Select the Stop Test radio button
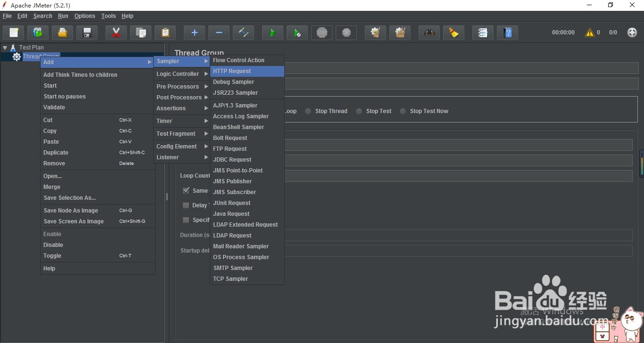The width and height of the screenshot is (644, 343). click(359, 111)
